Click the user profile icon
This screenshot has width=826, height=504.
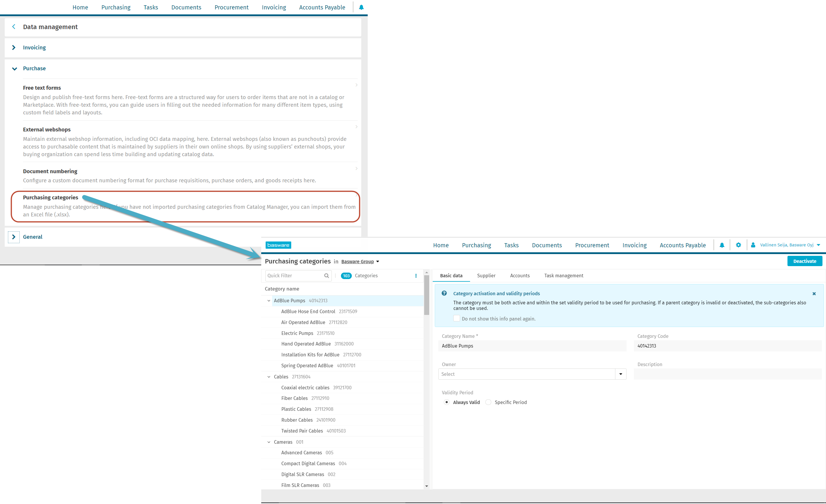753,245
